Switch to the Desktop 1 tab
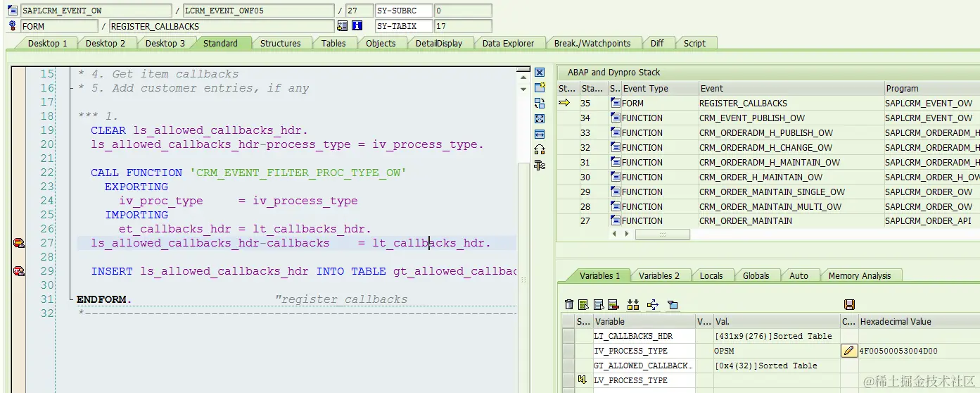This screenshot has height=393, width=980. (x=47, y=43)
